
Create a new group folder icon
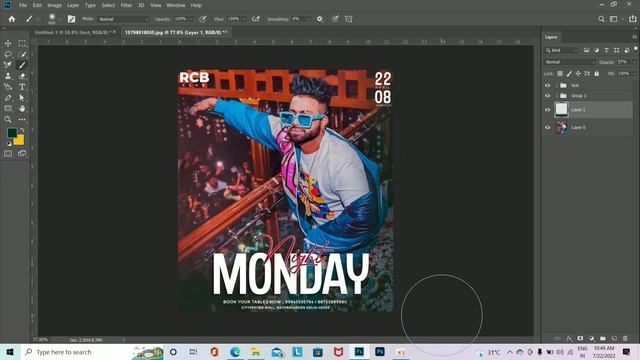pos(602,338)
